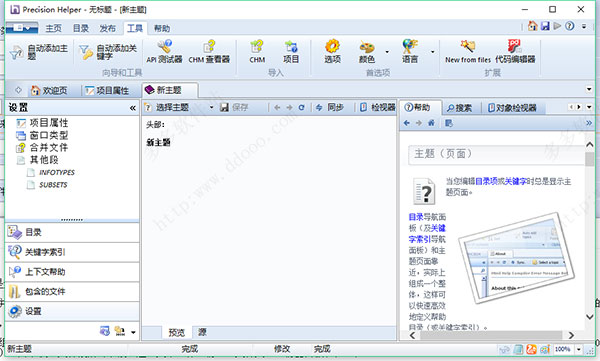Open the 设置 navigation panel button
Image resolution: width=600 pixels, height=361 pixels.
(72, 311)
